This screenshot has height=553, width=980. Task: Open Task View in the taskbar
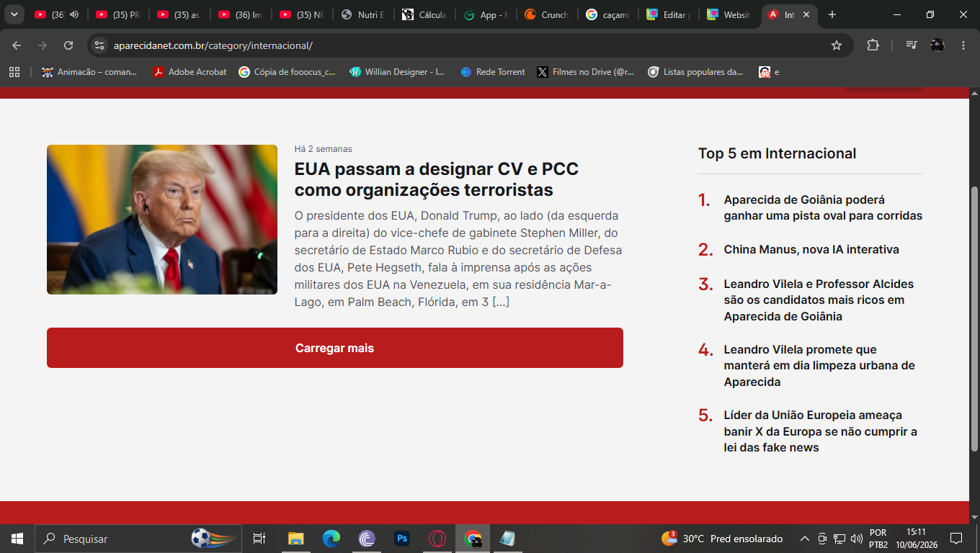coord(259,539)
